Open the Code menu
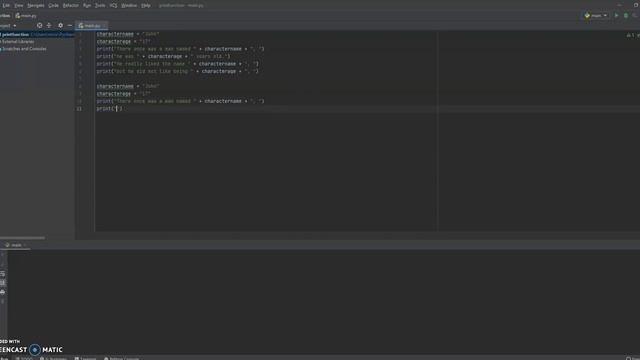This screenshot has width=640, height=360. click(53, 5)
